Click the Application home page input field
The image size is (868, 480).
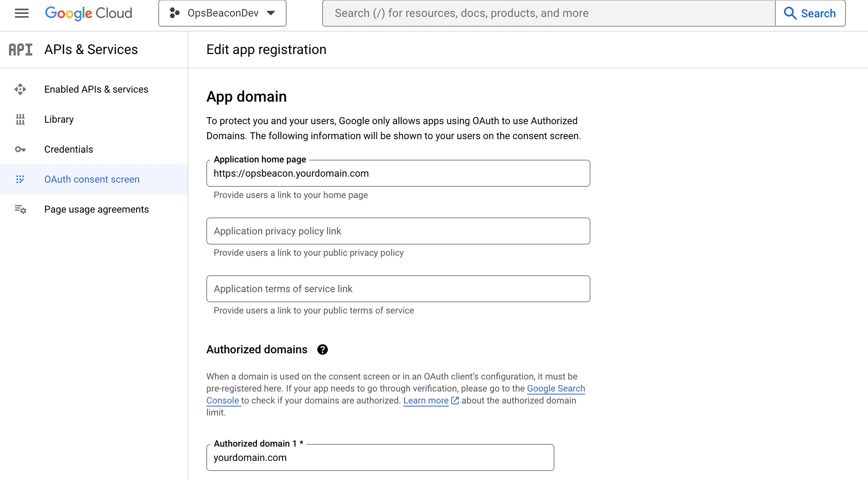click(398, 173)
